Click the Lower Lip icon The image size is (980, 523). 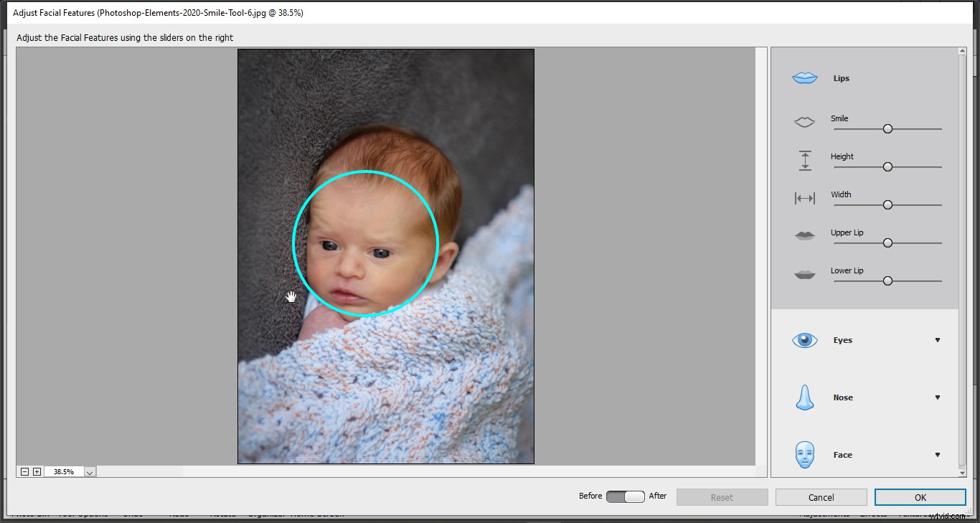tap(804, 274)
